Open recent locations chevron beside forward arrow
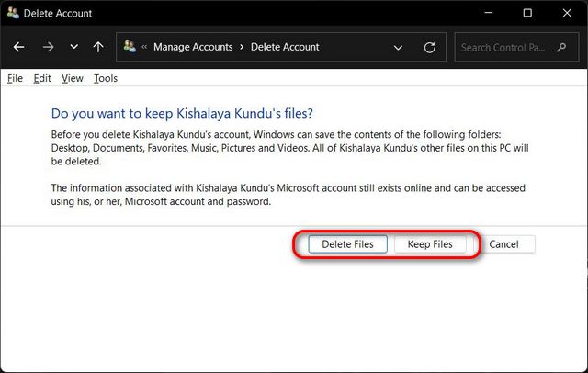588x373 pixels. point(74,47)
